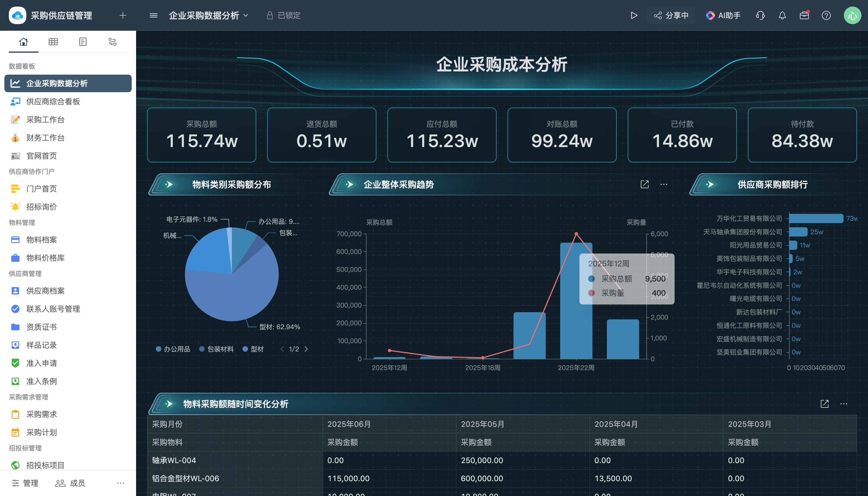The height and width of the screenshot is (496, 868).
Task: Click the plus icon beside 采购供应链管理
Action: (x=123, y=15)
